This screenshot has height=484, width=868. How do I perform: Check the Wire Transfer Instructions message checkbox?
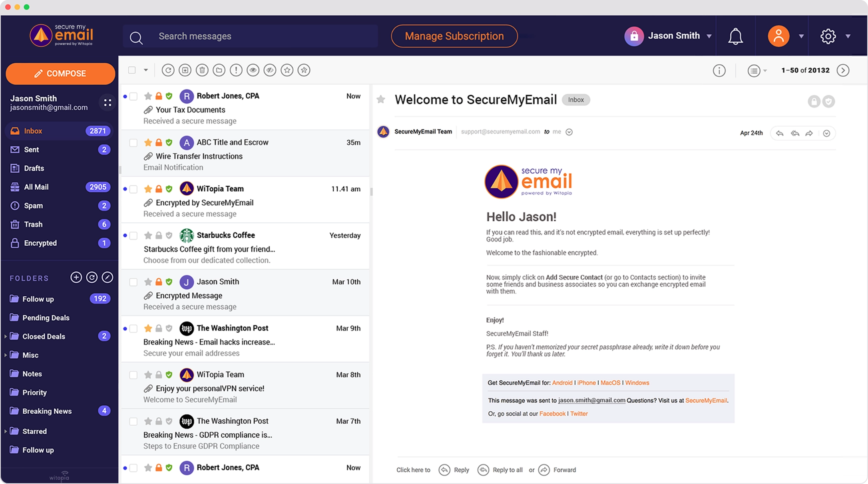pyautogui.click(x=133, y=143)
